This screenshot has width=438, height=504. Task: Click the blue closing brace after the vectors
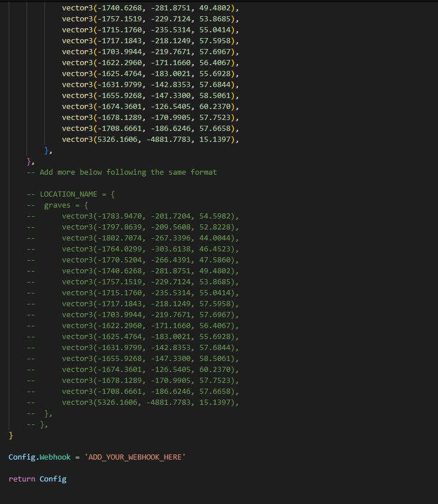[47, 151]
